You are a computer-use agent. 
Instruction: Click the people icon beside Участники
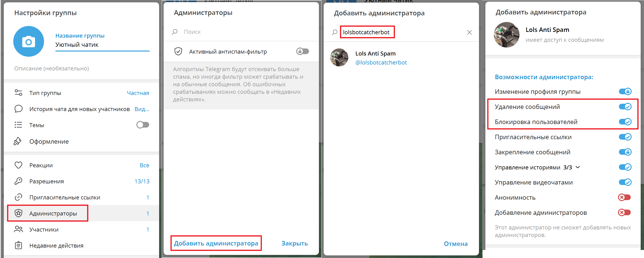click(x=18, y=229)
